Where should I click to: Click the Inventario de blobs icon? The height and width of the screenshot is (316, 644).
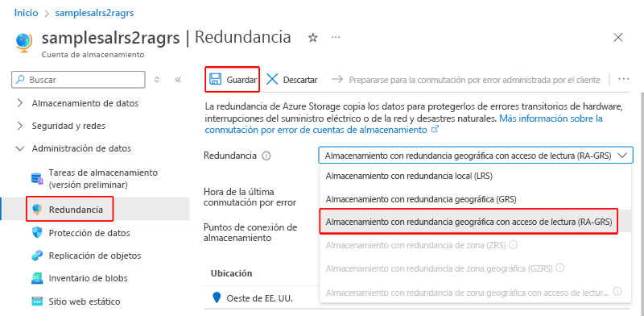click(37, 278)
